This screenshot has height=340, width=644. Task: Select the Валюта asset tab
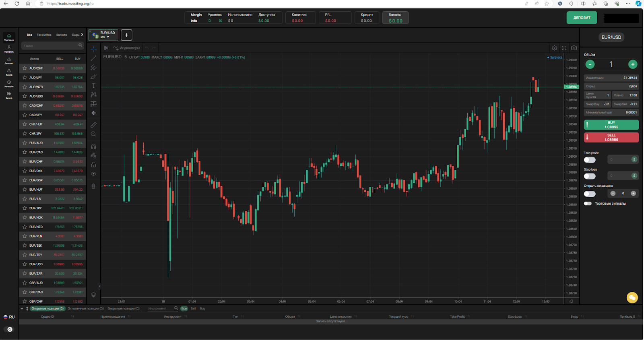tap(62, 35)
